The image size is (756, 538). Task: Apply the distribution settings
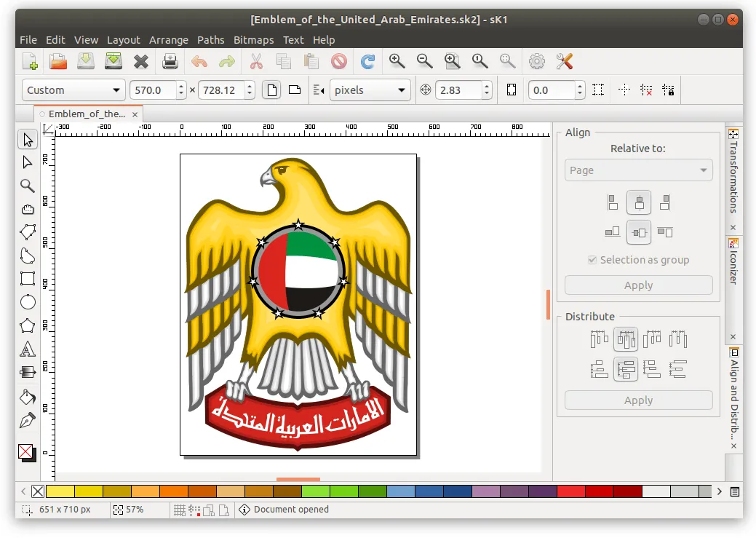pos(638,400)
